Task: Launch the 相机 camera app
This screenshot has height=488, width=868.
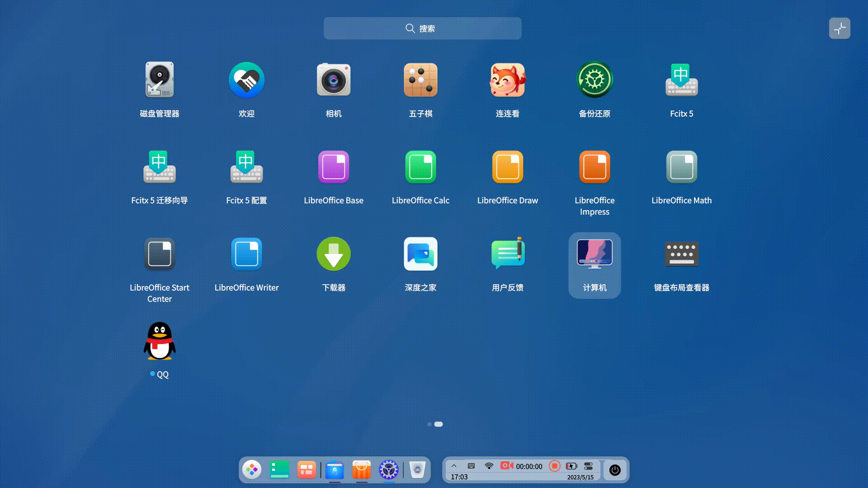Action: [x=334, y=80]
